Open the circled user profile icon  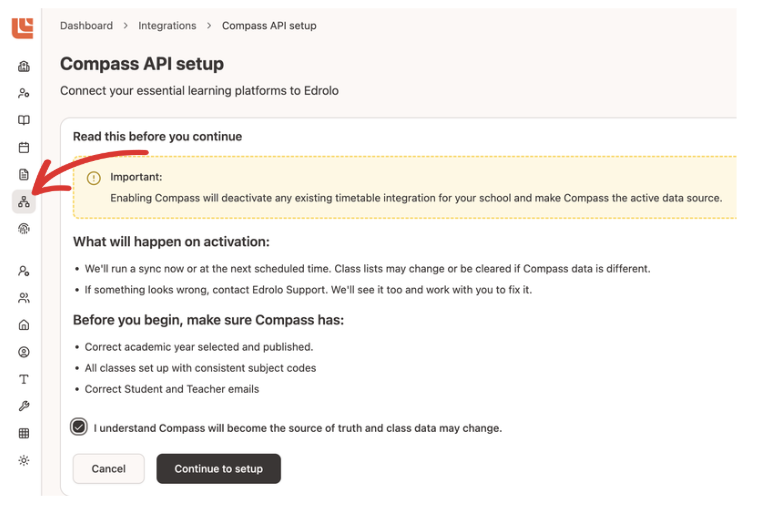pos(24,352)
